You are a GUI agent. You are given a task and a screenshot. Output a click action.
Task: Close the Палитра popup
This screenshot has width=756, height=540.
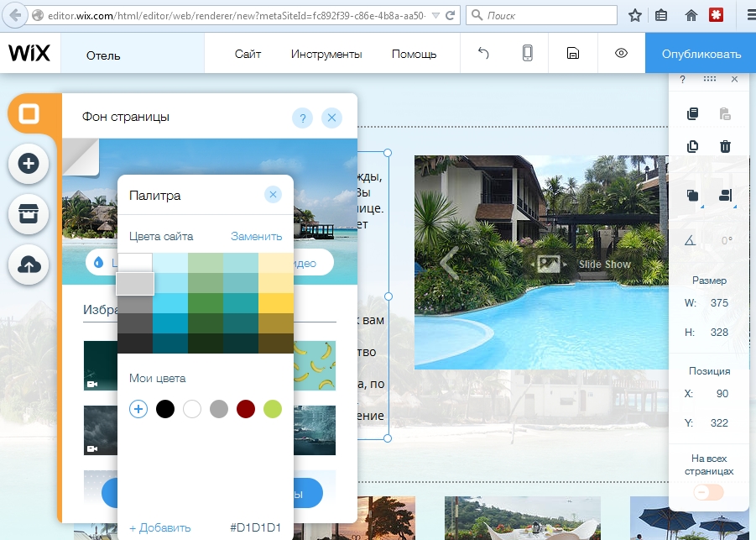[x=273, y=195]
